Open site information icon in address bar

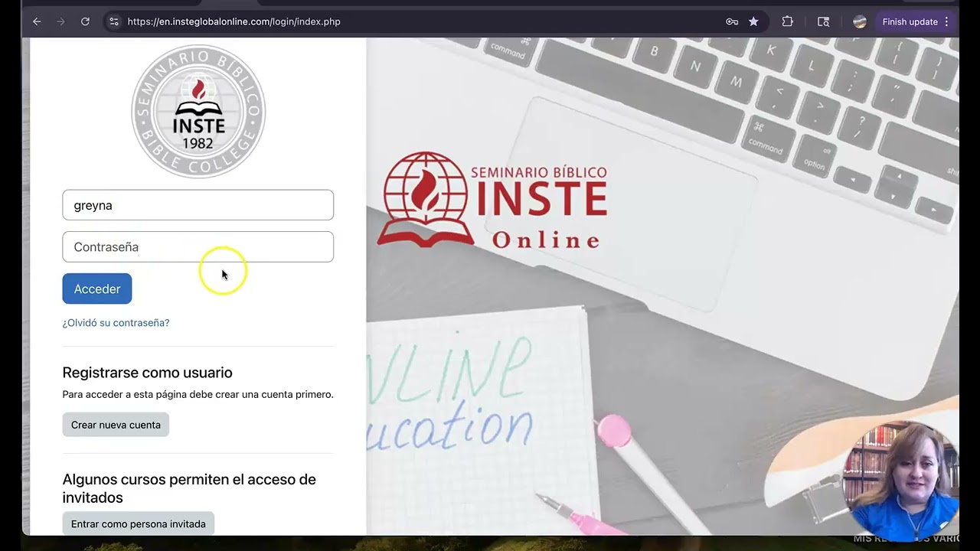[x=114, y=21]
